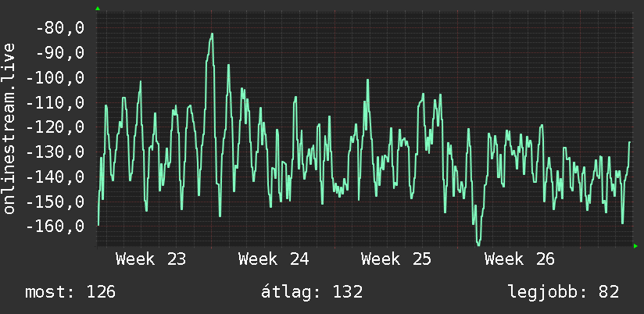Click the -90,0 y-axis label
The image size is (644, 314).
60,52
